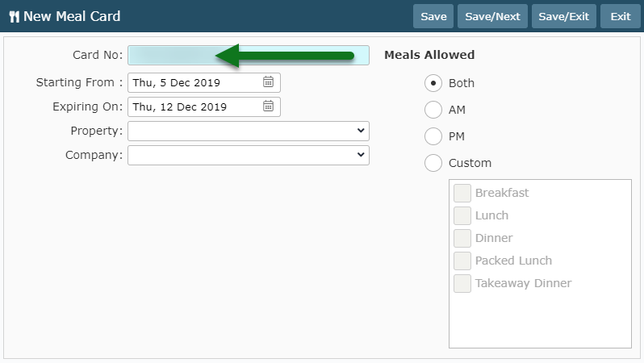The height and width of the screenshot is (363, 644).
Task: Tick the Breakfast checkbox
Action: click(x=462, y=193)
